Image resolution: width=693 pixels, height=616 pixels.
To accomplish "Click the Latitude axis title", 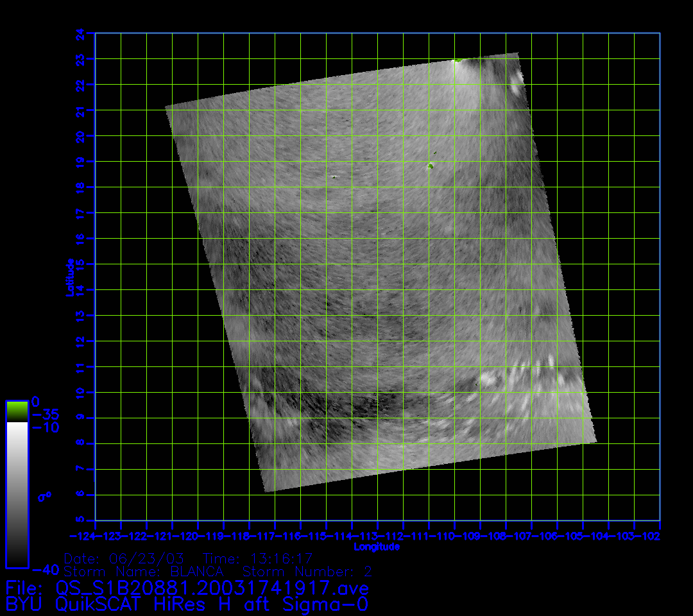I will (70, 277).
